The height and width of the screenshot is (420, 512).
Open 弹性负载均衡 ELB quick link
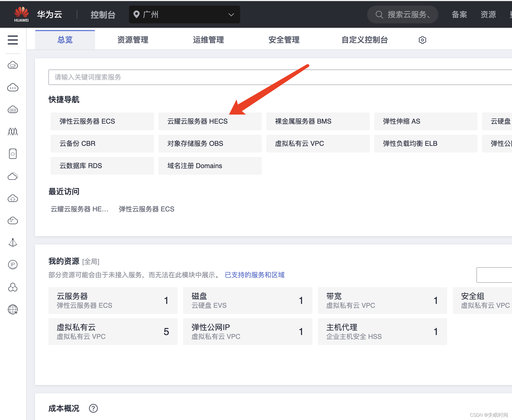pyautogui.click(x=426, y=144)
